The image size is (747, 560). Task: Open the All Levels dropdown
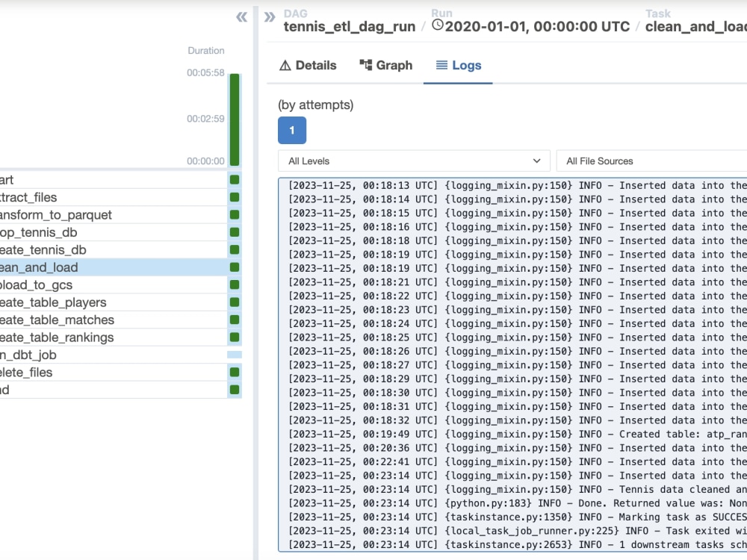tap(413, 161)
